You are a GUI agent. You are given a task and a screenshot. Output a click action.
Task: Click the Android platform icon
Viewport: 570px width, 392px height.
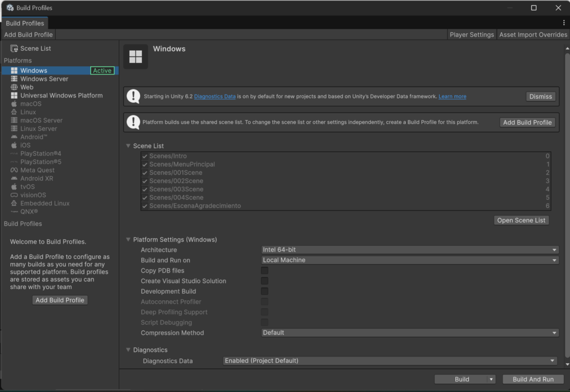tap(14, 137)
